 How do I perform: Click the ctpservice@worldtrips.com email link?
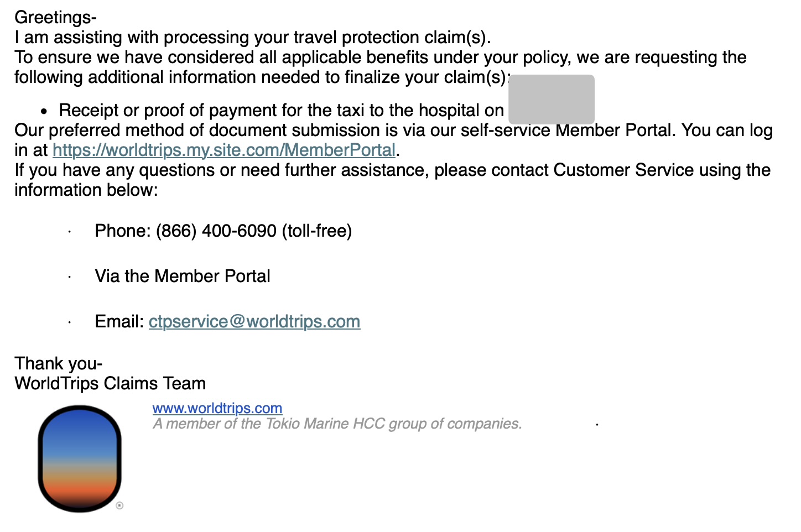click(x=254, y=321)
